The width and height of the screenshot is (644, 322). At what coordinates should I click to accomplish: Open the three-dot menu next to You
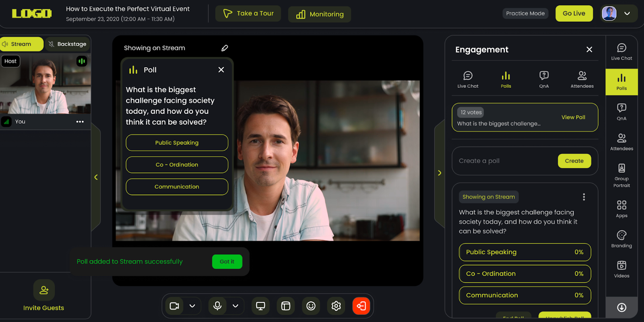tap(80, 122)
